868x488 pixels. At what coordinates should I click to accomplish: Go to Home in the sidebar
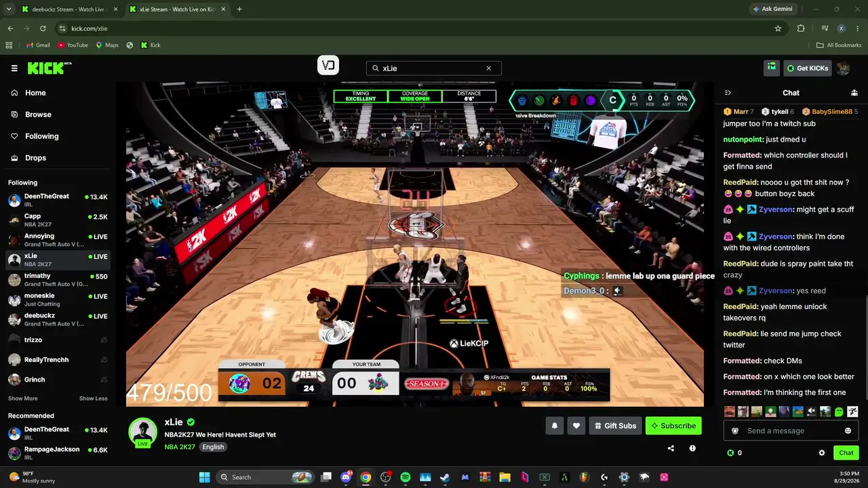[35, 93]
